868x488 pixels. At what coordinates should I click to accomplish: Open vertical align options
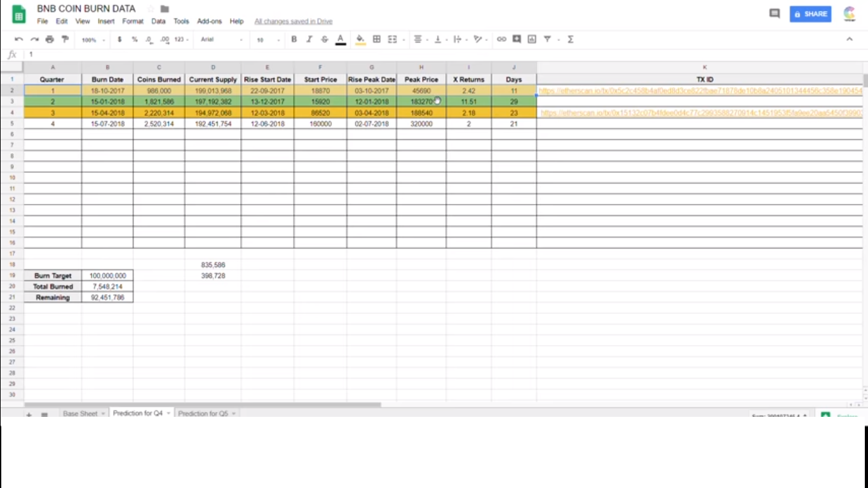point(438,39)
